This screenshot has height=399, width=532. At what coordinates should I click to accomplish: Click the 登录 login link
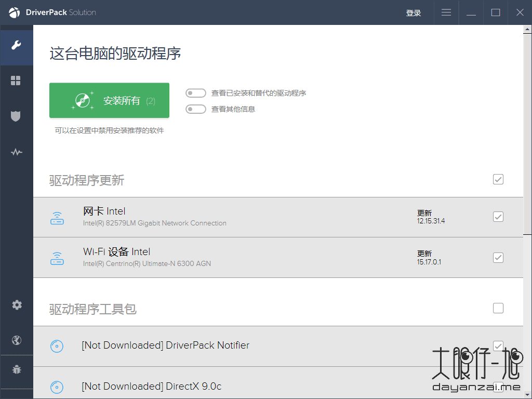(413, 13)
